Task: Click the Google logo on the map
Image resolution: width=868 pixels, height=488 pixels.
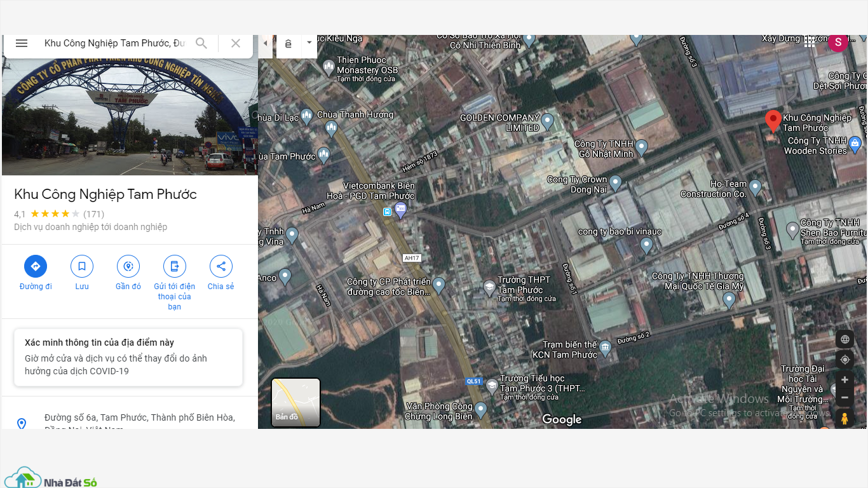Action: coord(562,419)
